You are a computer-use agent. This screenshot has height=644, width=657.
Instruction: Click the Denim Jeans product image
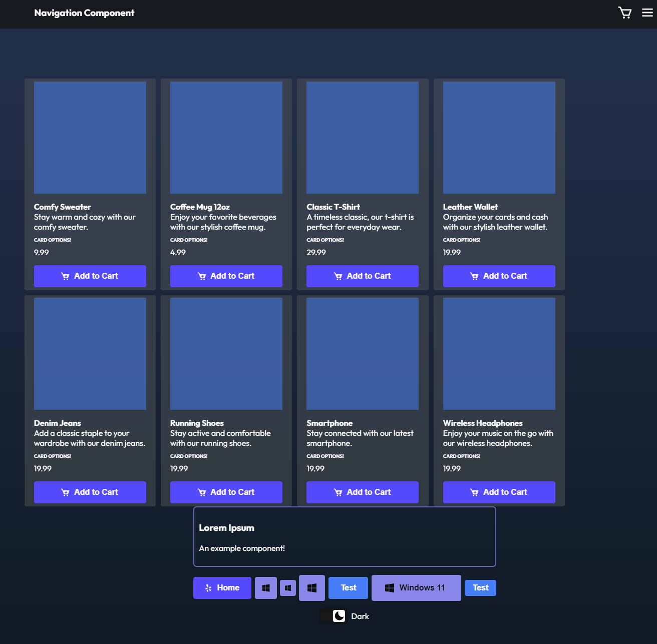[x=90, y=353]
